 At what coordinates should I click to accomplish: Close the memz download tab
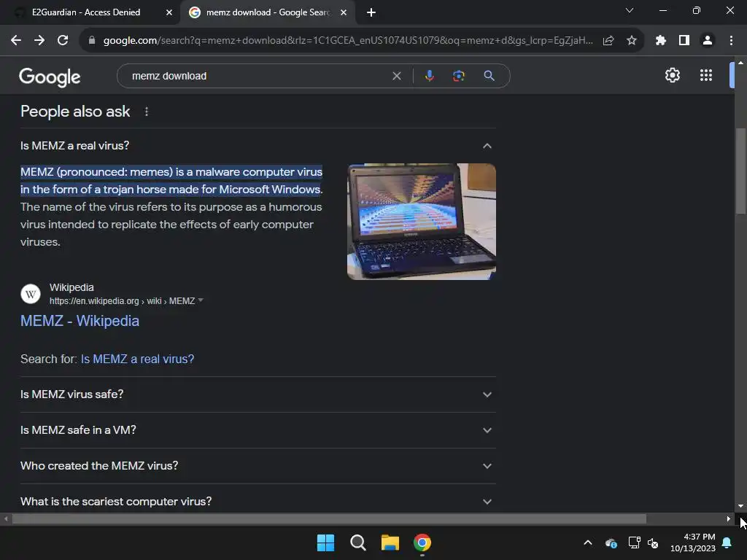tap(344, 12)
